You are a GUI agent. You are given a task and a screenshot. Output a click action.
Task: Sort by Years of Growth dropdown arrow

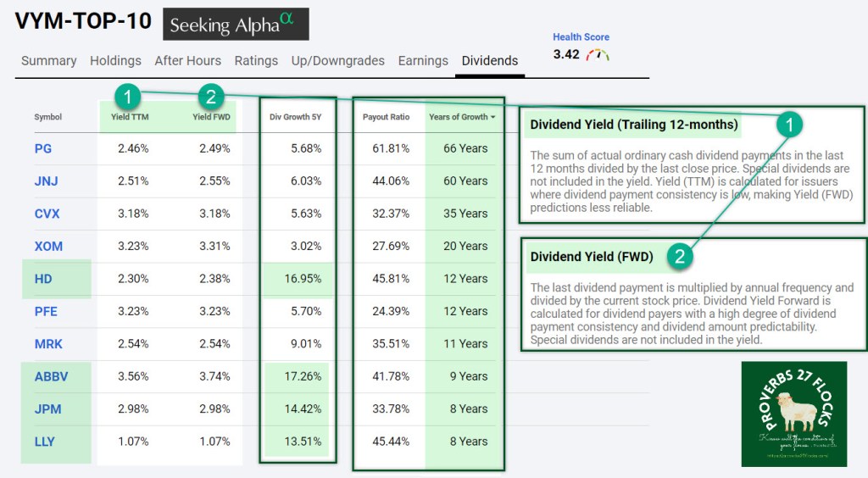point(493,117)
